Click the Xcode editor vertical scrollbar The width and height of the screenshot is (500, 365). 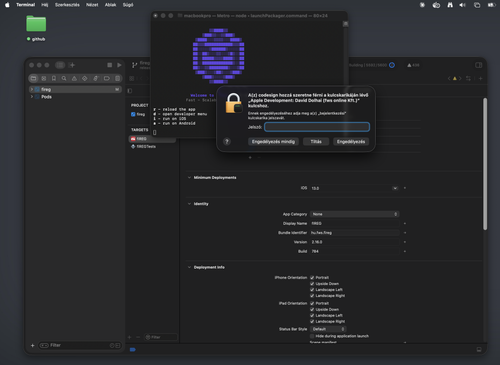point(485,163)
